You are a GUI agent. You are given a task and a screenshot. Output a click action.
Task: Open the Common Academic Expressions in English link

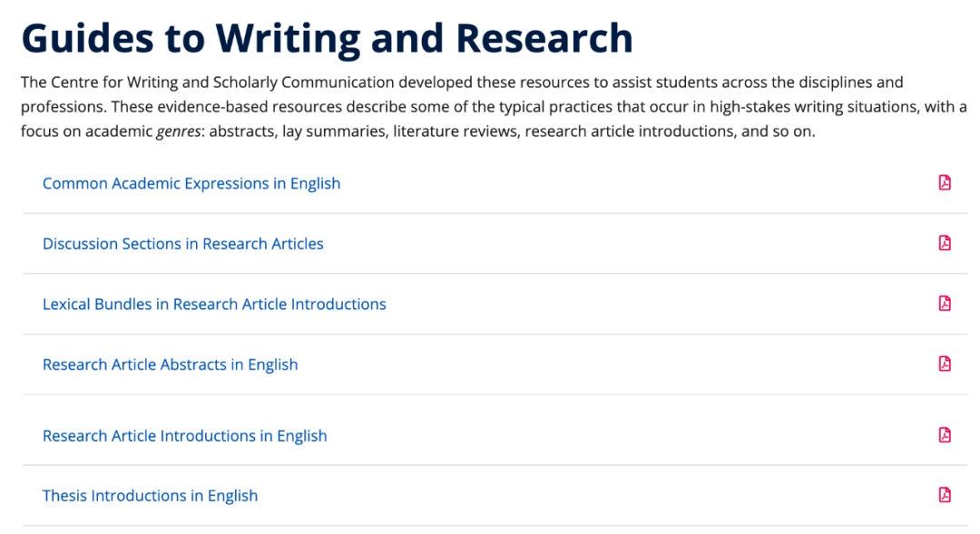coord(191,183)
